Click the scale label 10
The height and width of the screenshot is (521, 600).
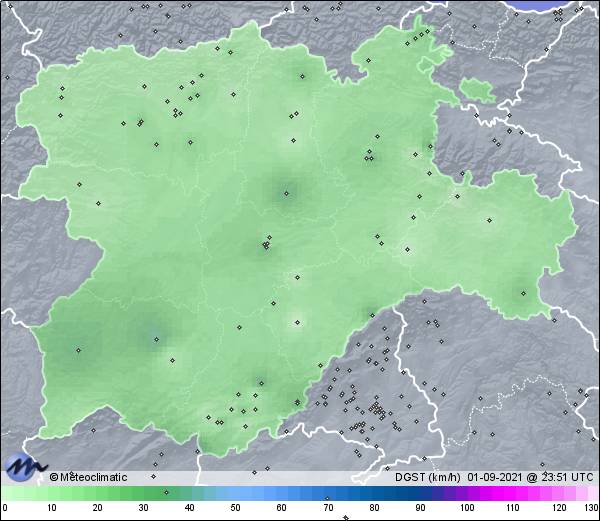[52, 508]
